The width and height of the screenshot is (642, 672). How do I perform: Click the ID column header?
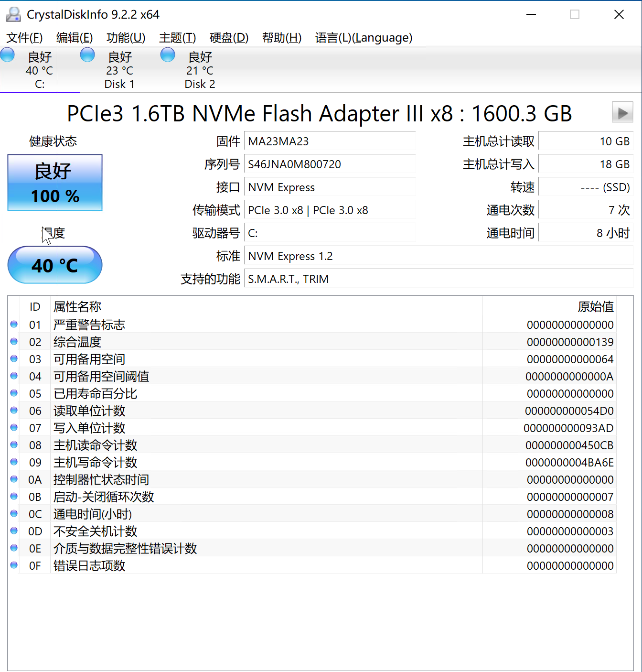[35, 306]
